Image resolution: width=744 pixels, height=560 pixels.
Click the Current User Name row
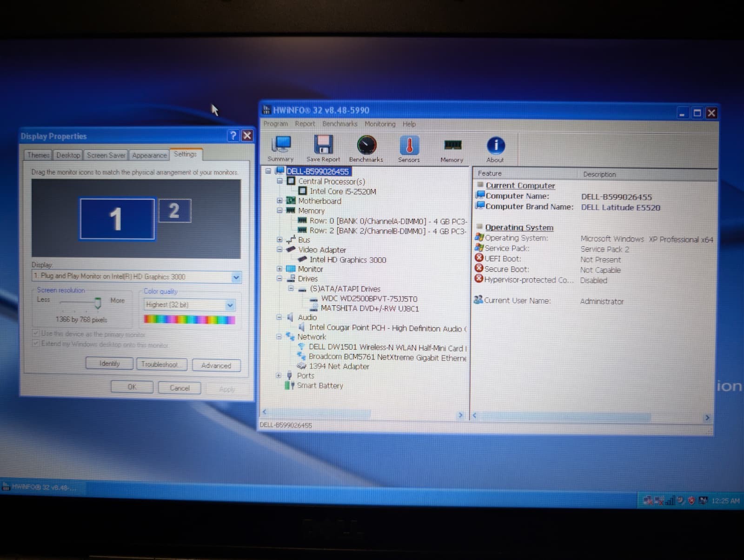click(x=548, y=301)
